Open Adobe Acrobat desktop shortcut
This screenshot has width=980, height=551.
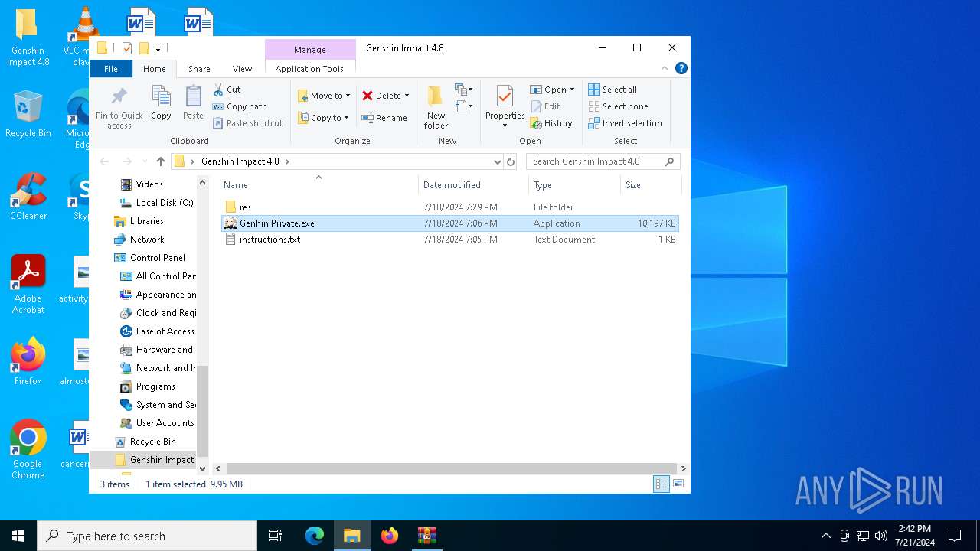(28, 284)
